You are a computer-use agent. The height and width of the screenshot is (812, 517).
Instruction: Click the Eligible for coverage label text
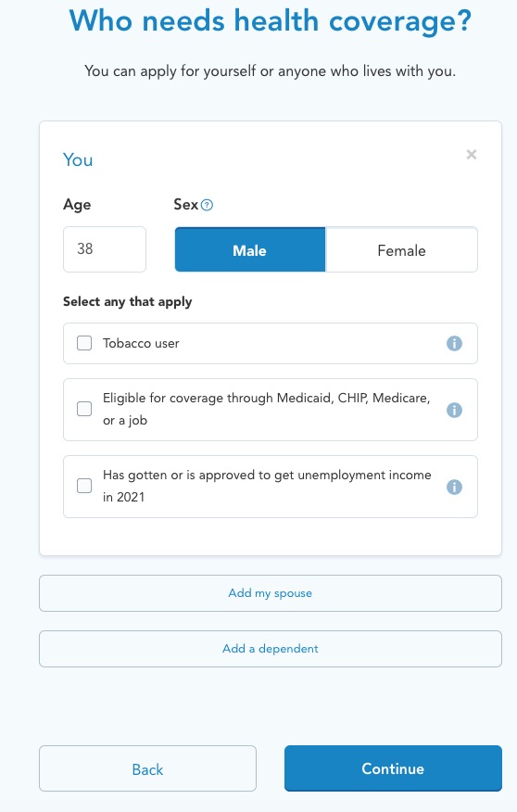click(x=267, y=409)
